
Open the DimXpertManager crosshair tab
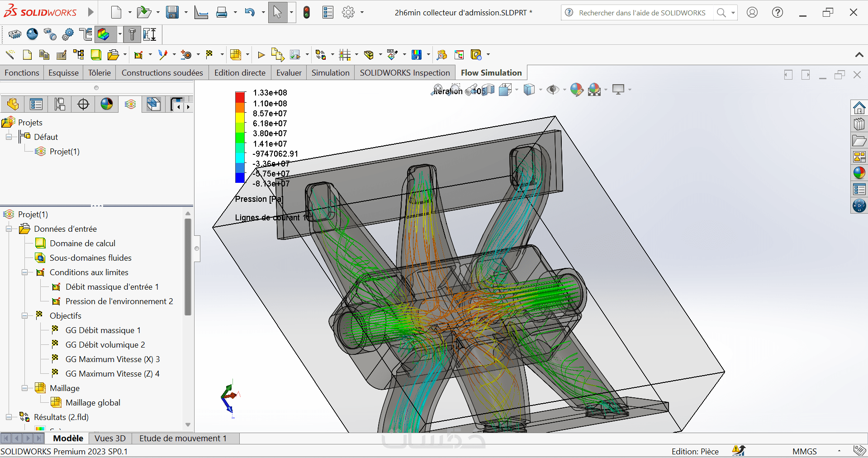point(83,104)
